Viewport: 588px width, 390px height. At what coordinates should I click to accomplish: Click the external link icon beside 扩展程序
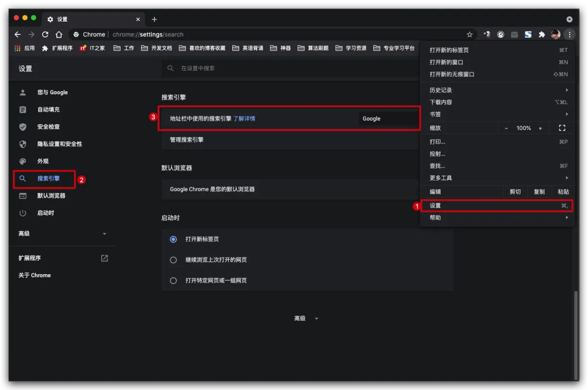(x=104, y=258)
